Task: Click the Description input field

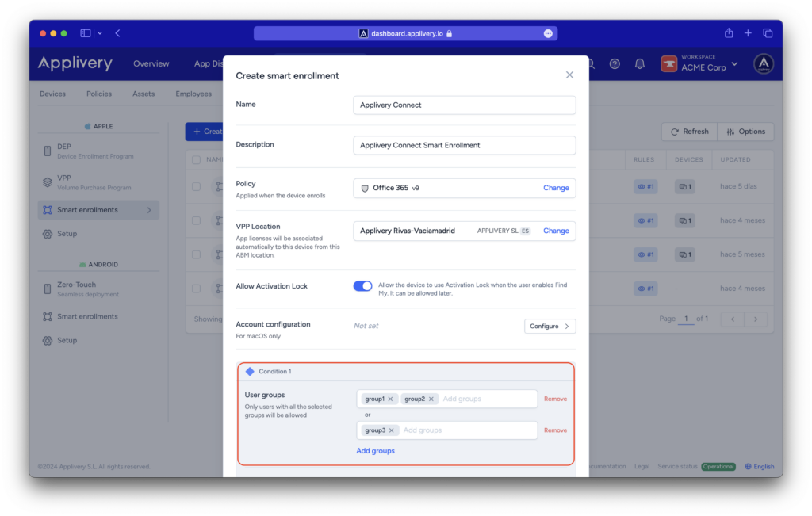Action: pos(464,145)
